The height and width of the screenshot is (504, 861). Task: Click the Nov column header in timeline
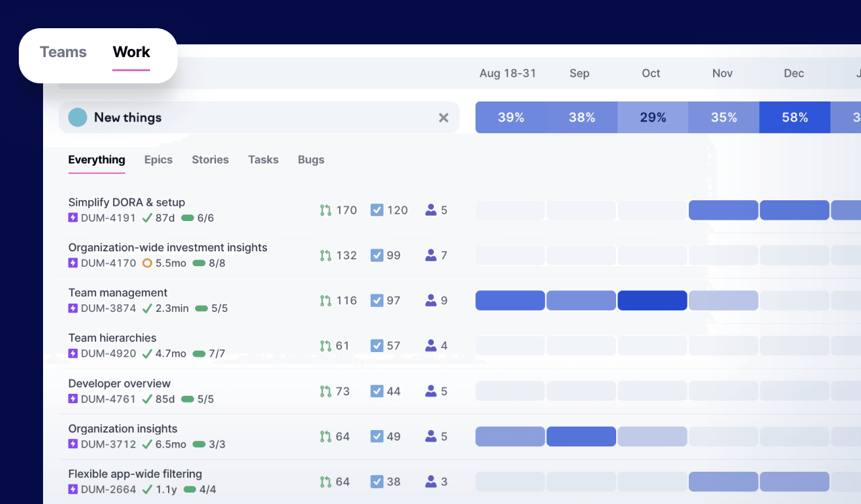(722, 73)
